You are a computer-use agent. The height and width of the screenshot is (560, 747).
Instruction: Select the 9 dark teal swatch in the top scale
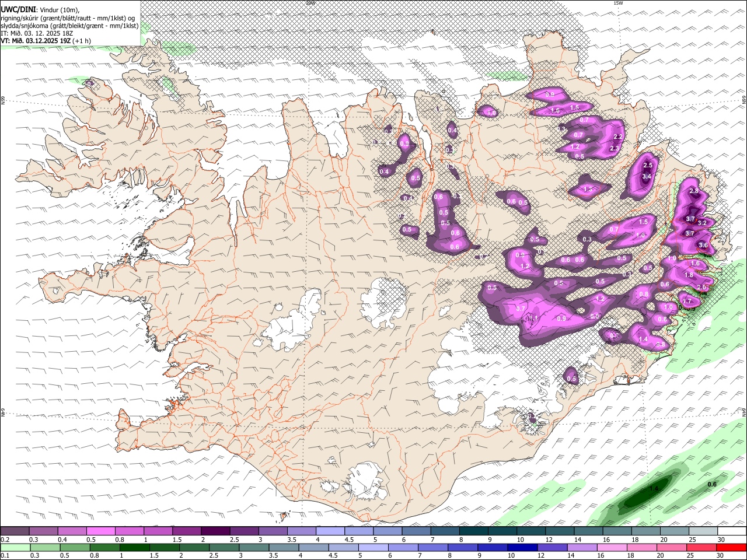point(502,531)
